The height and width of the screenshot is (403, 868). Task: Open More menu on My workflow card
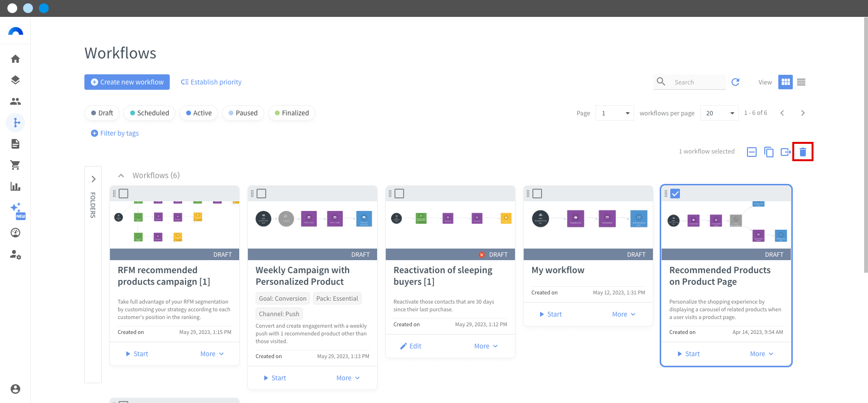point(624,314)
